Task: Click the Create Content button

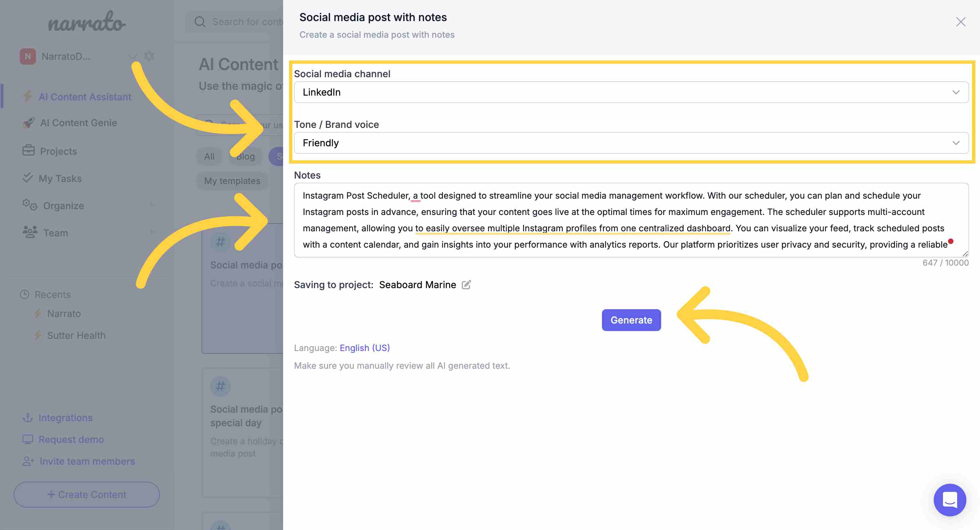Action: (x=87, y=494)
